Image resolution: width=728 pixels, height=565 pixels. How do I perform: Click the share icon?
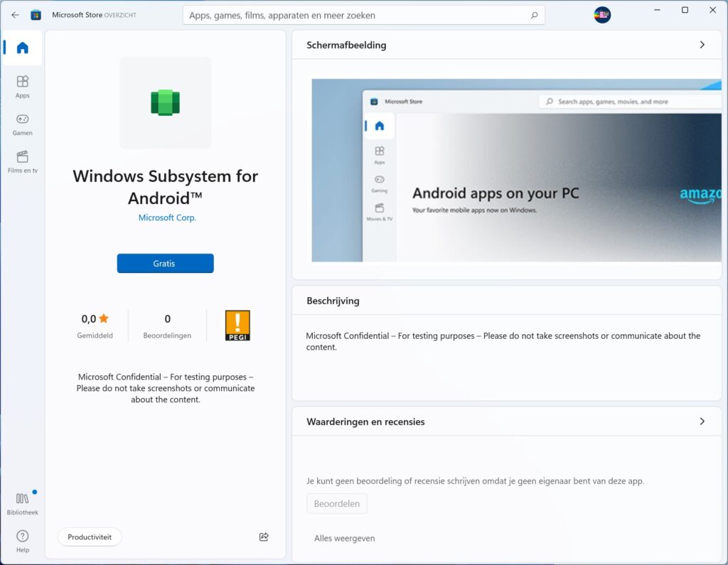point(264,537)
